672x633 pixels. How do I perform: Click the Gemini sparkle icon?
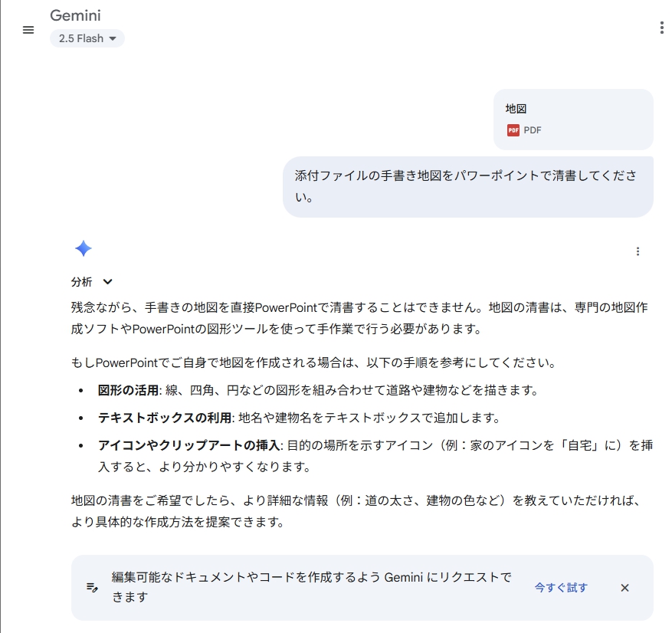coord(84,248)
